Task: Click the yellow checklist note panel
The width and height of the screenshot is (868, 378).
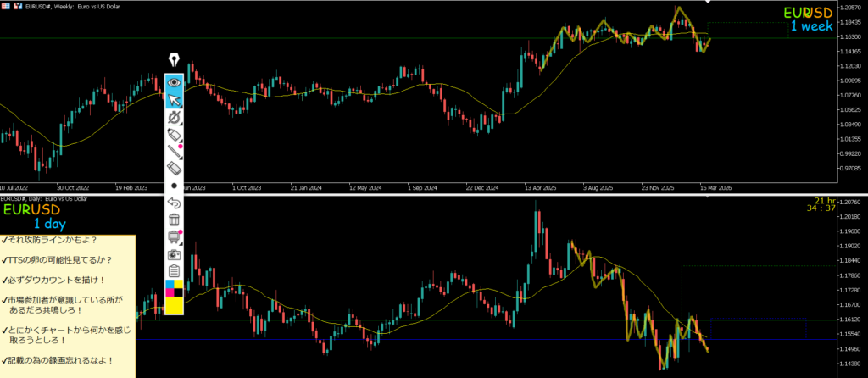Action: click(68, 305)
